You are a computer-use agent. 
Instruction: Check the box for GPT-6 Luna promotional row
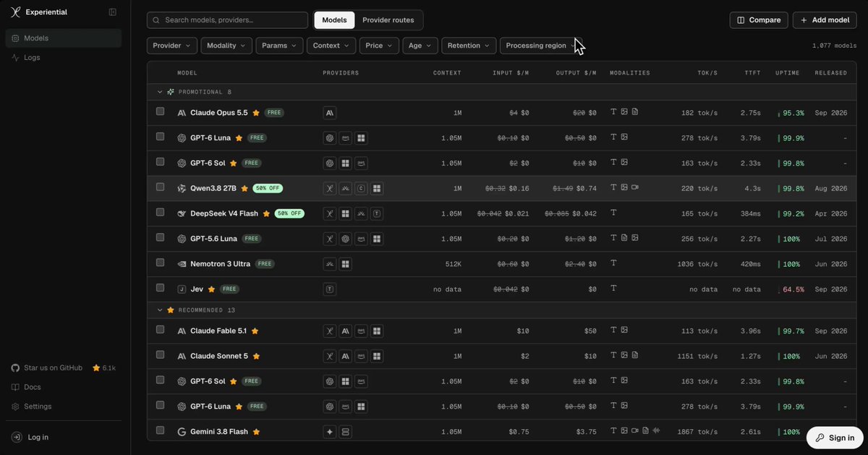(x=161, y=137)
